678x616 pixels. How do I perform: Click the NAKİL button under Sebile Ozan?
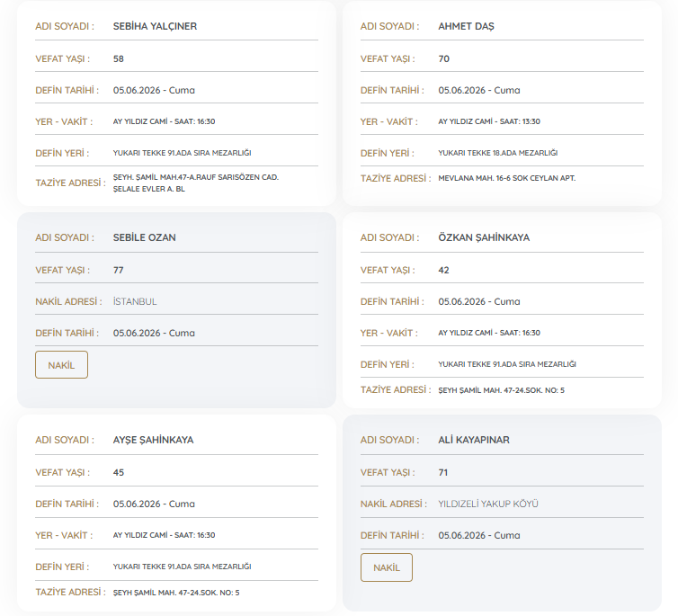point(61,365)
